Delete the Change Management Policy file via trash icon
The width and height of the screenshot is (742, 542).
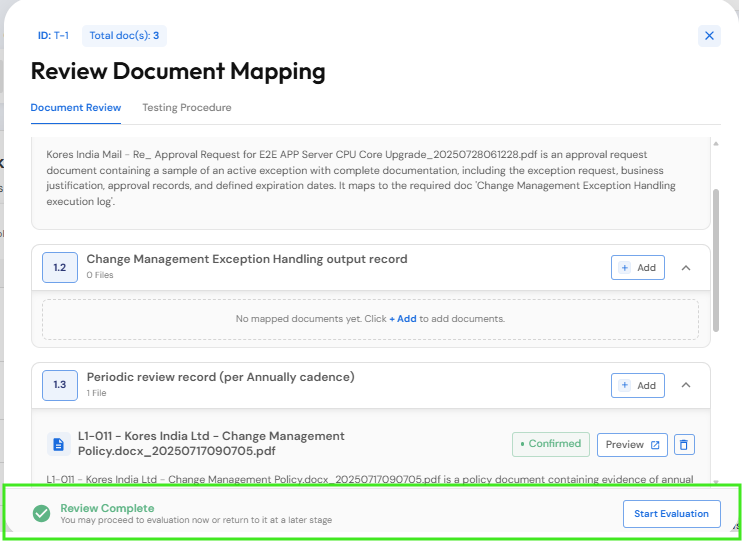(684, 444)
